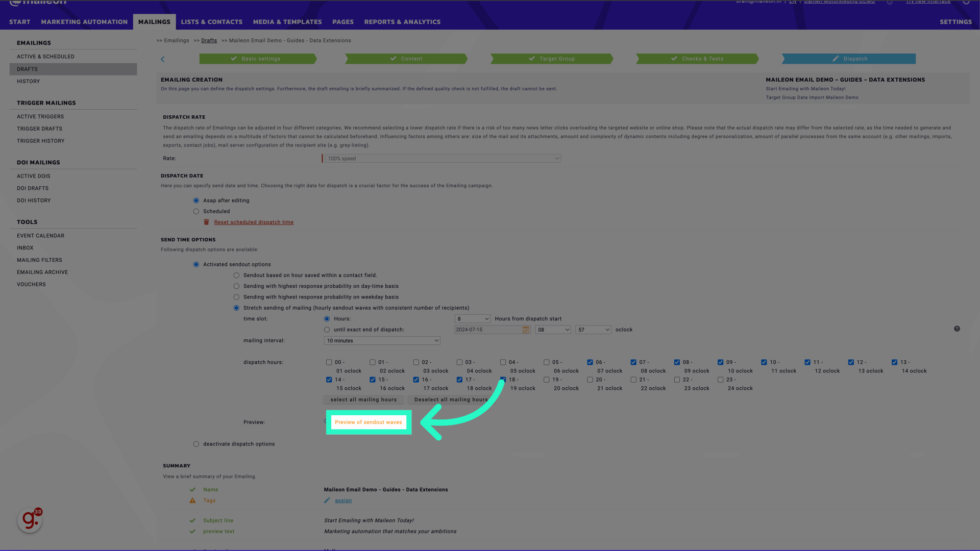Click the help question mark icon
980x551 pixels.
pos(957,329)
